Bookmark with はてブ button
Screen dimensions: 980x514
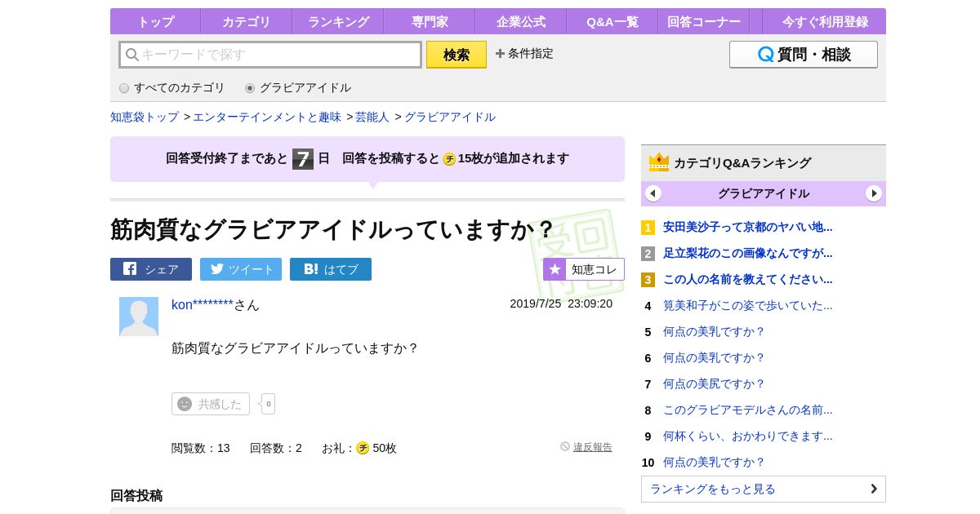(331, 269)
